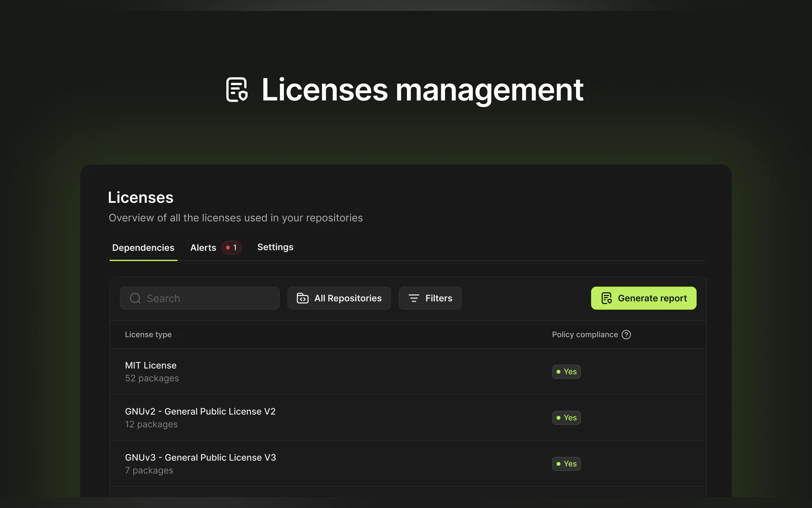Click the Yes badge for GNUv3 license
This screenshot has width=812, height=508.
pyautogui.click(x=566, y=464)
